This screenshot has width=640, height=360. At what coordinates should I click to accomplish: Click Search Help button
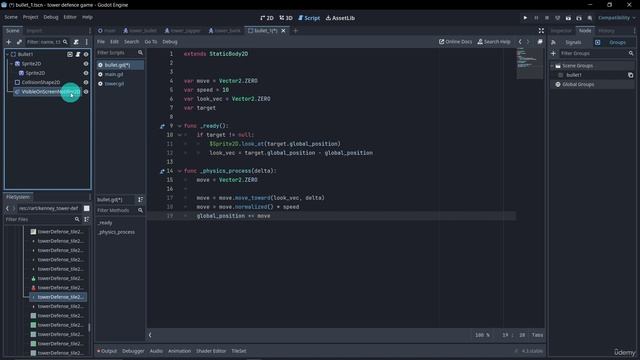click(494, 42)
